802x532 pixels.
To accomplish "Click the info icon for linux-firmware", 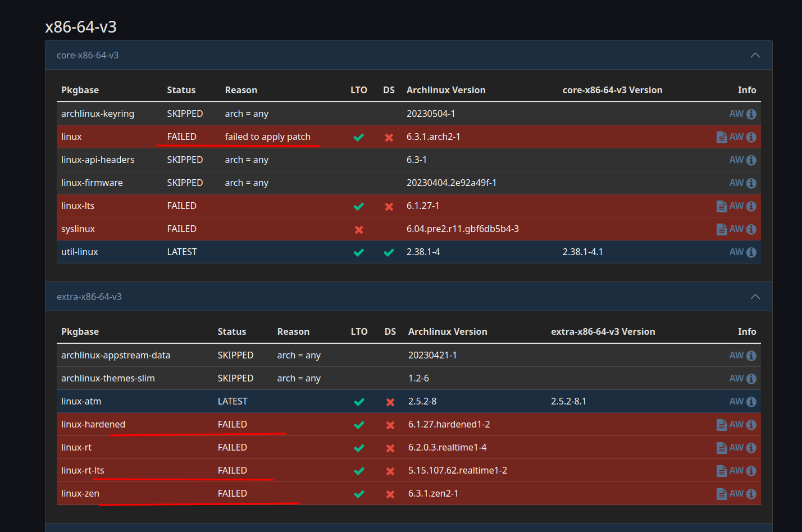I will click(x=751, y=183).
